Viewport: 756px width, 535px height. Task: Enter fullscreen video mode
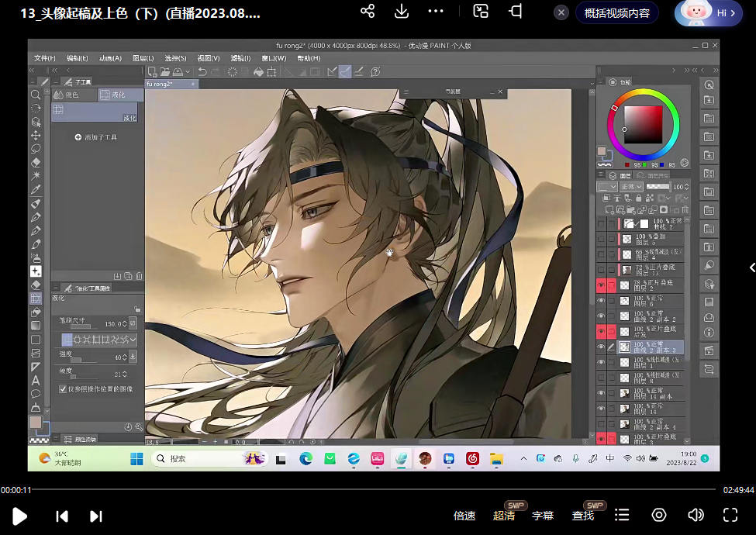(x=730, y=515)
